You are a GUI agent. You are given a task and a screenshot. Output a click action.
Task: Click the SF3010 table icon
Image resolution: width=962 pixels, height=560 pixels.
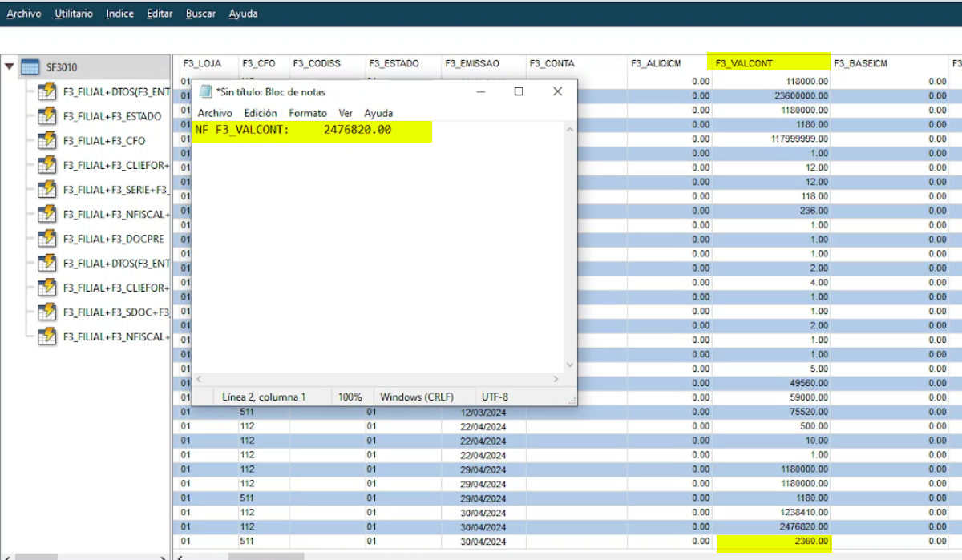coord(30,67)
